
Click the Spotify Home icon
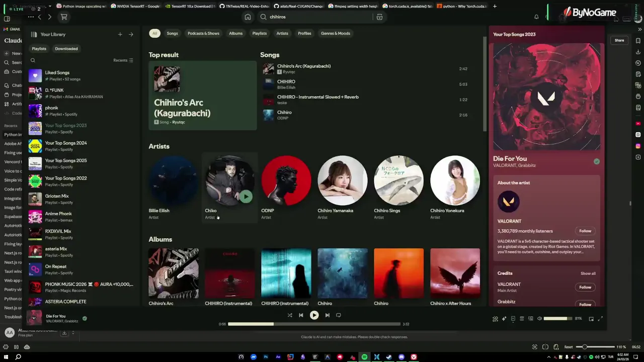[x=248, y=17]
